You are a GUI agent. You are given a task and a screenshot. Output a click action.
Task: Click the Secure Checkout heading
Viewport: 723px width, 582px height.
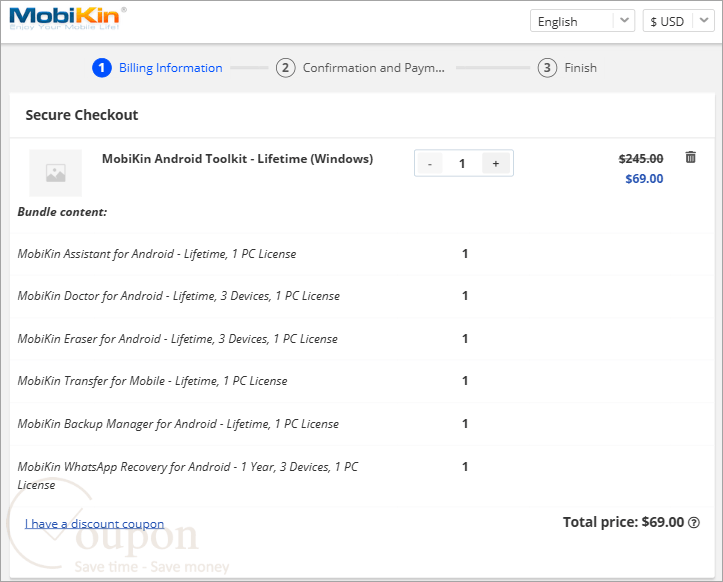(x=82, y=115)
